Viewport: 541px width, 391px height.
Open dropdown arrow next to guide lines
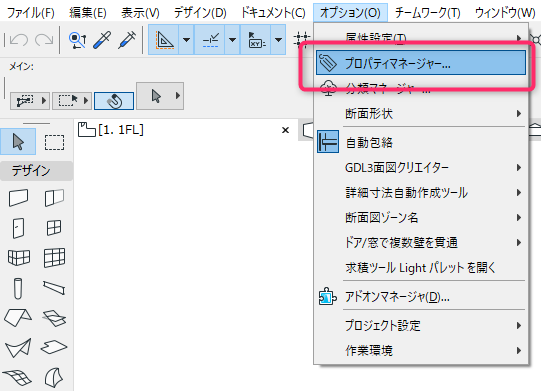click(x=186, y=40)
